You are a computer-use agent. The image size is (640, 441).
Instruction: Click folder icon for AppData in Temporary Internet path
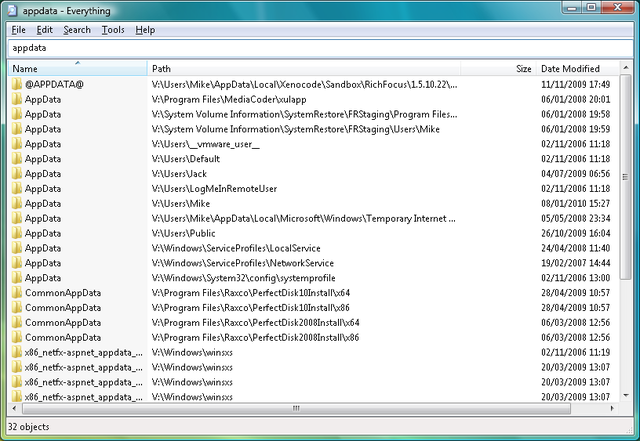[17, 218]
